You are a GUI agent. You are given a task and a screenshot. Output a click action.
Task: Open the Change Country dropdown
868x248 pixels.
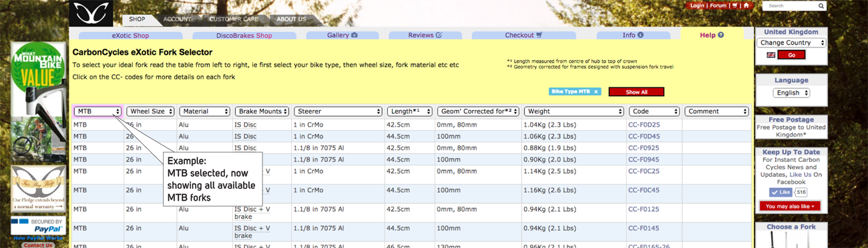(x=791, y=43)
